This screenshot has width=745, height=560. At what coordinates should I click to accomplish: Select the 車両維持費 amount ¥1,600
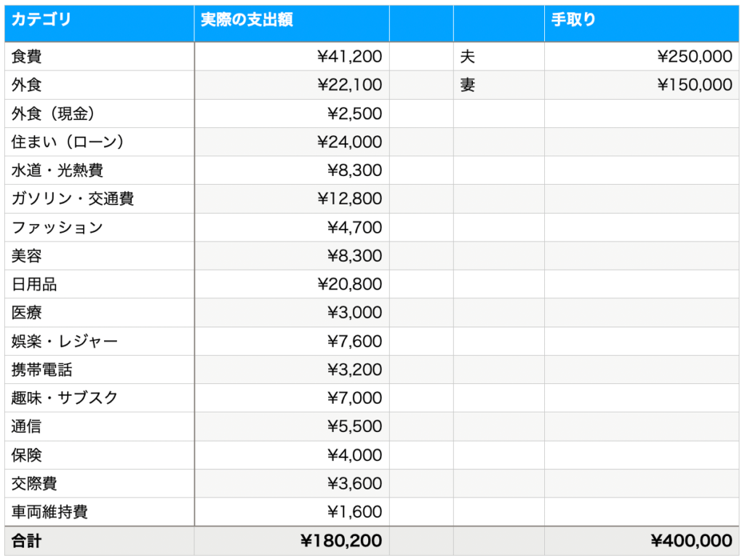coord(292,511)
